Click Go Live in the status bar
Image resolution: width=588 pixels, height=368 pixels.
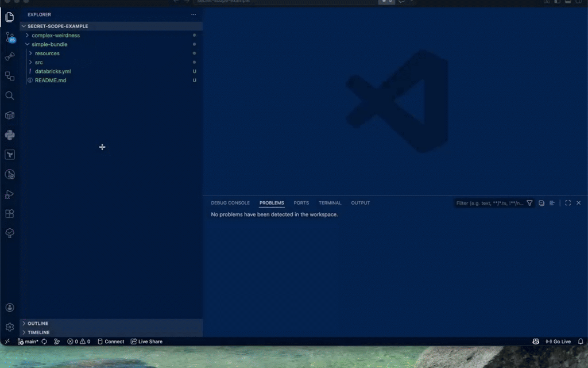[x=558, y=342]
